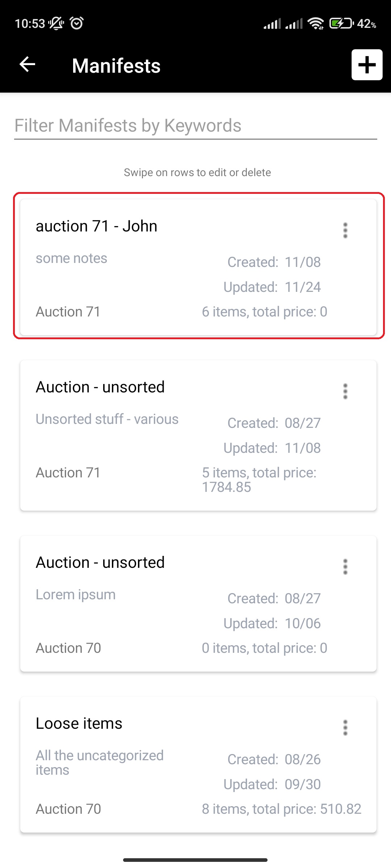Image resolution: width=391 pixels, height=868 pixels.
Task: Tap the 'Swipe on rows to edit or delete' hint
Action: 197,173
